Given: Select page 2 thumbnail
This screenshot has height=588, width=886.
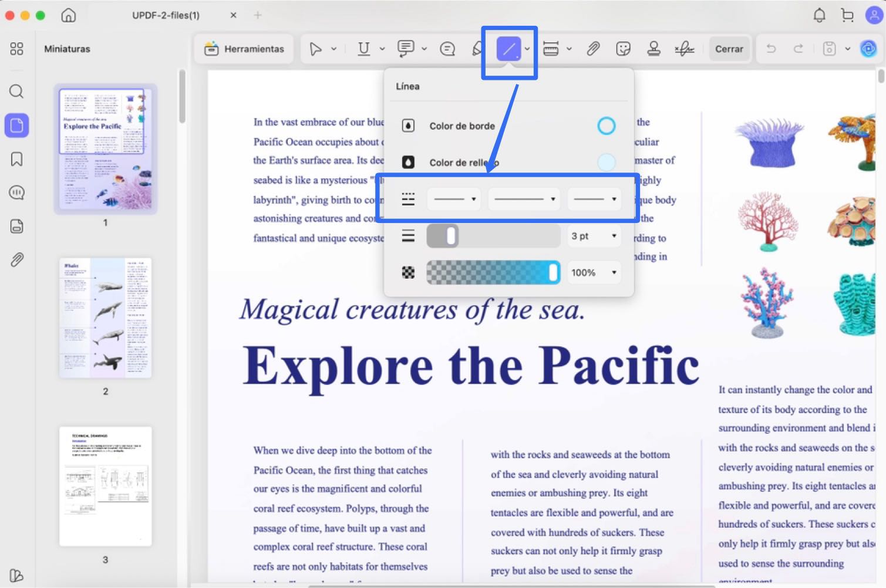Looking at the screenshot, I should pos(106,317).
